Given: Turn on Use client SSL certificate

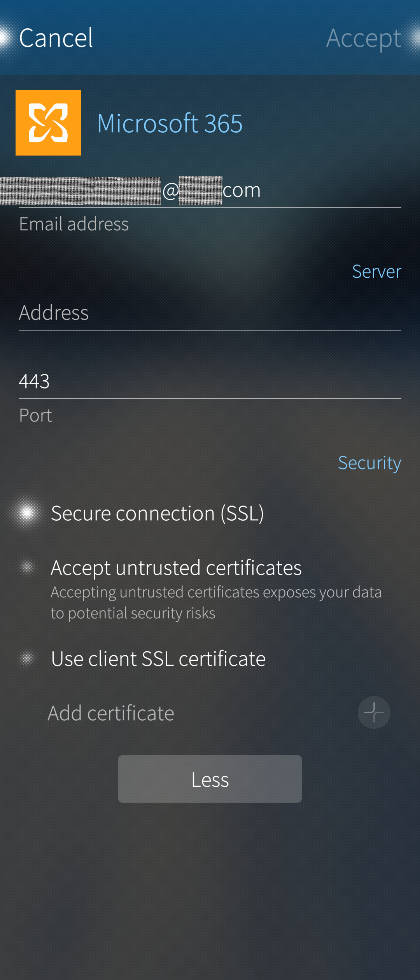Looking at the screenshot, I should coord(27,658).
